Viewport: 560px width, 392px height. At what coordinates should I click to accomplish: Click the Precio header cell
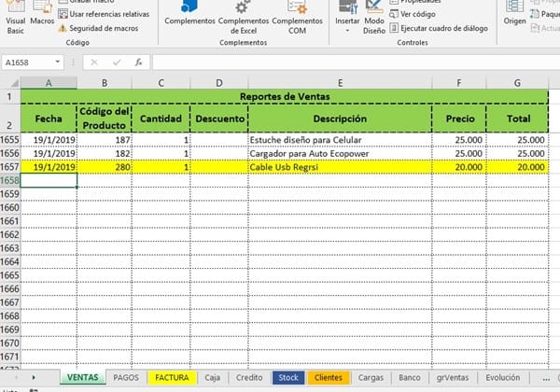(459, 119)
